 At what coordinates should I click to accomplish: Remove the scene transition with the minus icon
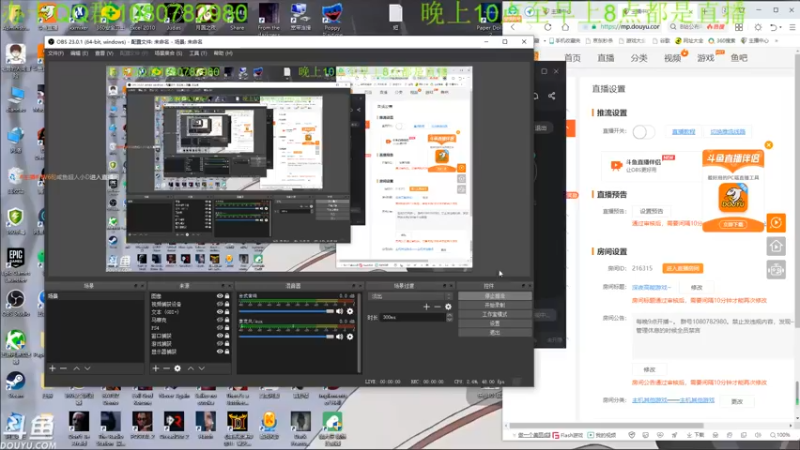tap(437, 307)
